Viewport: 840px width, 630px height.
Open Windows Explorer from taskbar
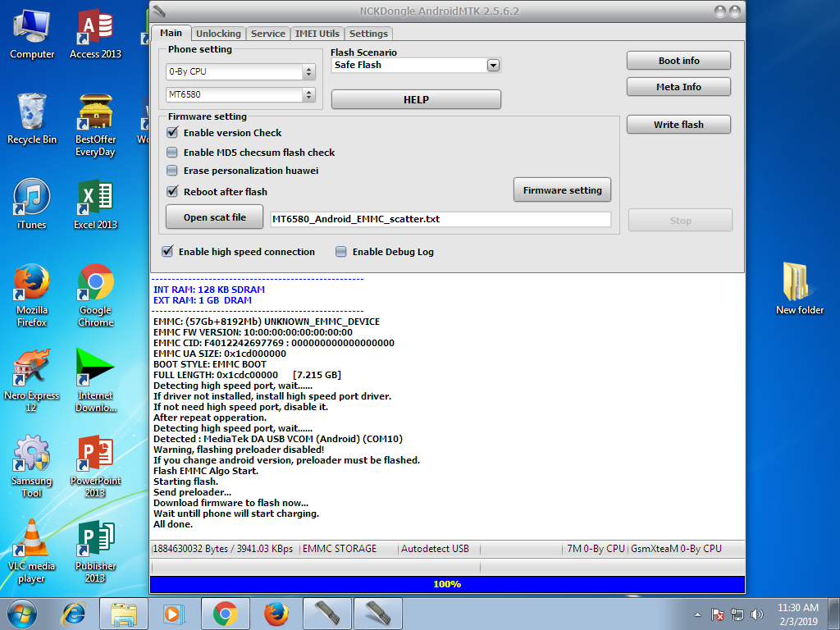124,614
